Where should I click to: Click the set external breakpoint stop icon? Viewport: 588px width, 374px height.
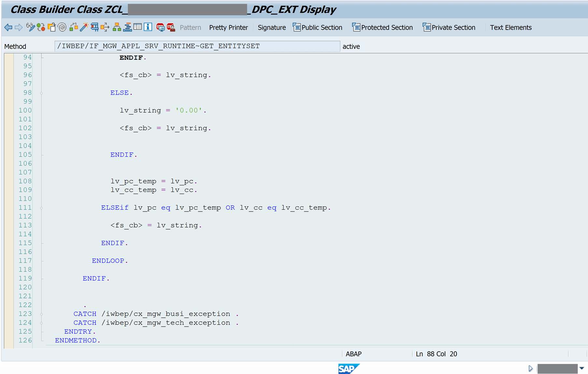click(170, 27)
